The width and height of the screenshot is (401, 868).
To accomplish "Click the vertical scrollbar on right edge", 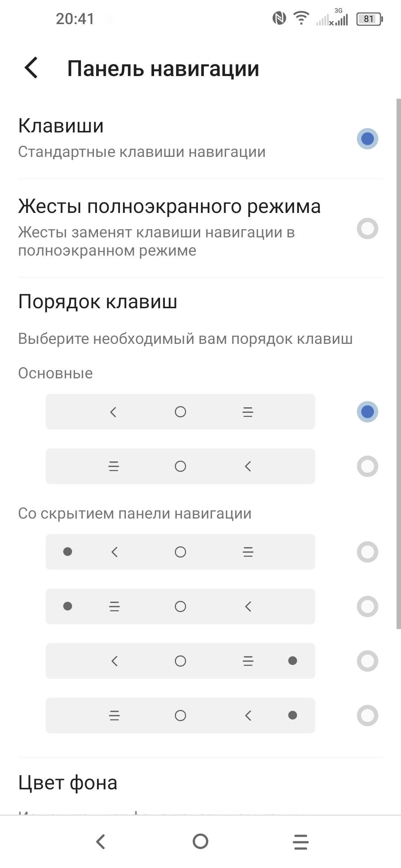I will coord(398,364).
